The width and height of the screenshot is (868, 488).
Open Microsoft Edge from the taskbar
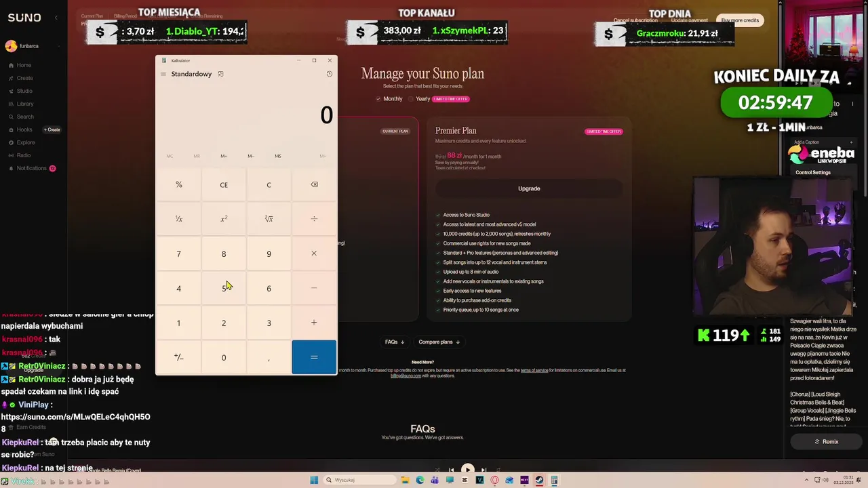click(420, 480)
